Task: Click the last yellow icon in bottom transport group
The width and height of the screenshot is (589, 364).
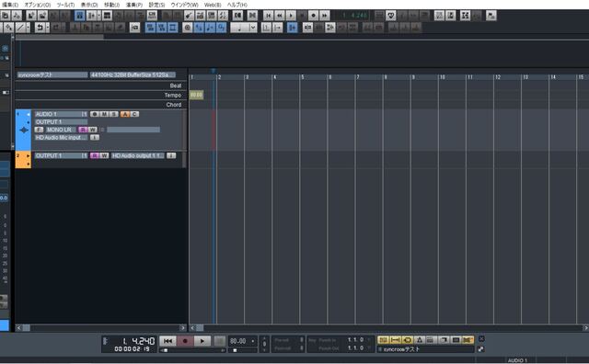Action: pos(468,339)
